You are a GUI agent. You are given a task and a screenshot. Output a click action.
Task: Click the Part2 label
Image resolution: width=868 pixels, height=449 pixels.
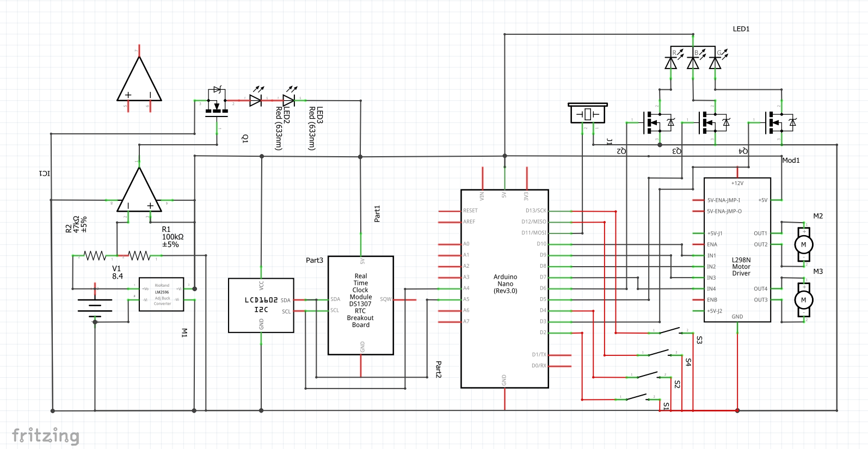pos(439,369)
